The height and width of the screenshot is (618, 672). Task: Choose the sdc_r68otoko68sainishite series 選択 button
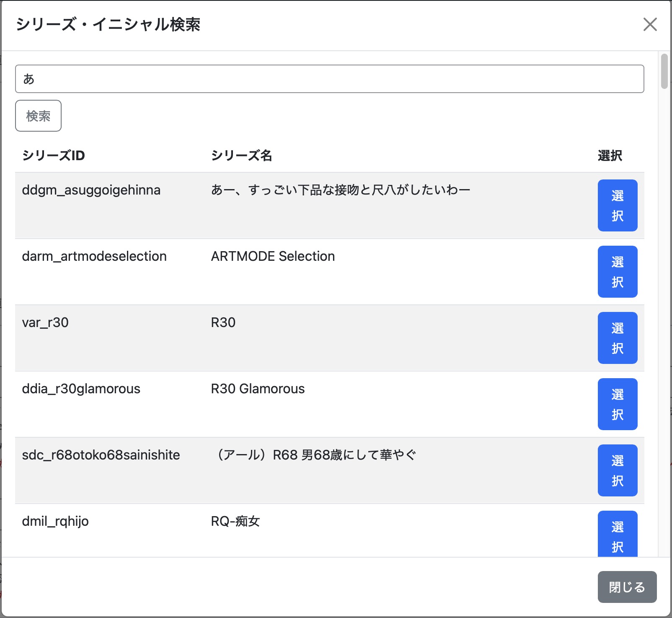coord(617,470)
